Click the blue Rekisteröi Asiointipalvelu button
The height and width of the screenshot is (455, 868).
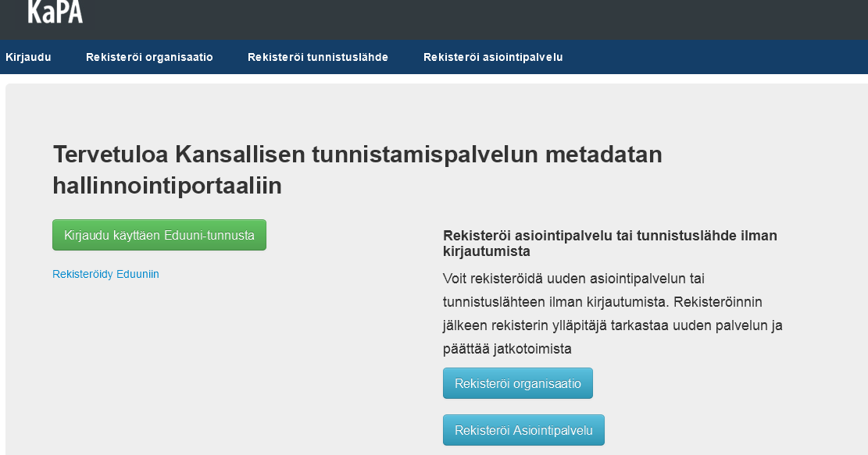(523, 430)
